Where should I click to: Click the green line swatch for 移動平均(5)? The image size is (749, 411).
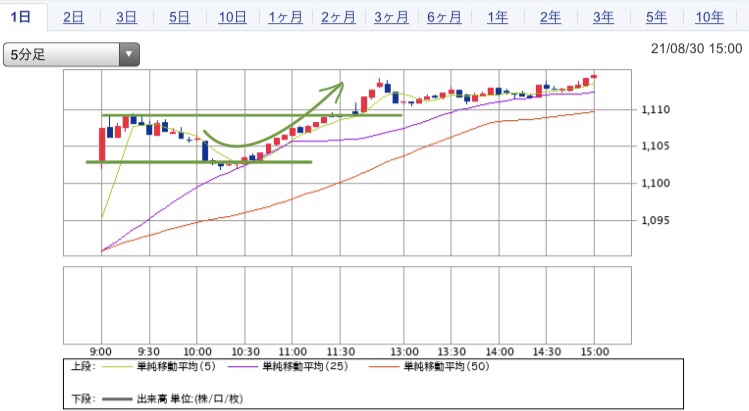click(x=116, y=367)
